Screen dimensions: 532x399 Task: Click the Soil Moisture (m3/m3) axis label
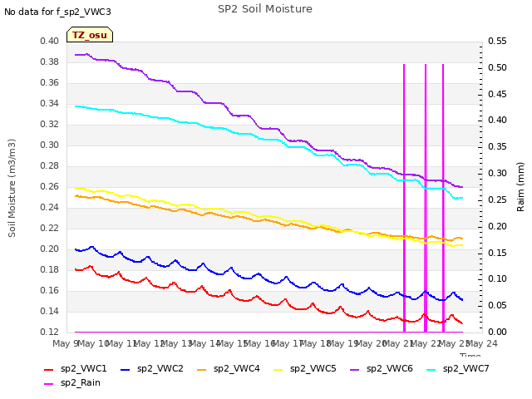(12, 188)
